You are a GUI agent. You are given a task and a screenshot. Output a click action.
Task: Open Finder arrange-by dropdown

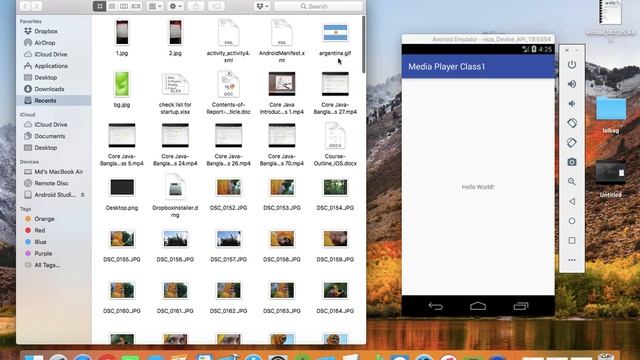click(x=155, y=6)
